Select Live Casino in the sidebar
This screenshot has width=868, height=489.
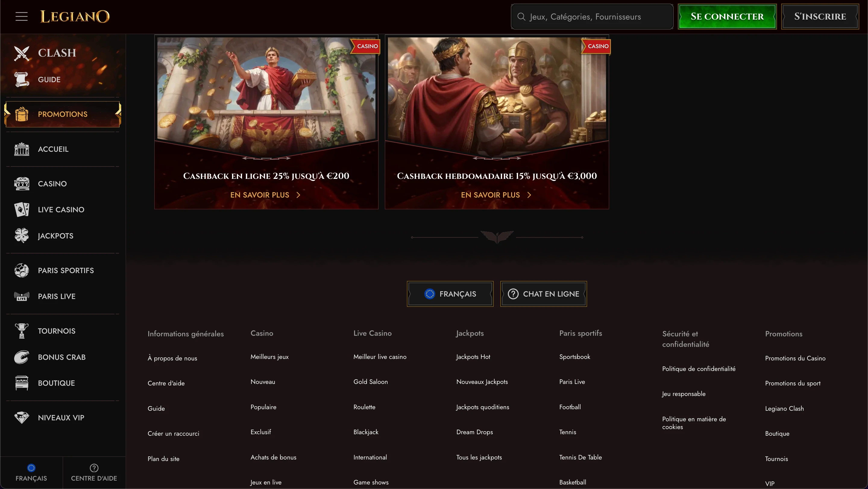63,210
